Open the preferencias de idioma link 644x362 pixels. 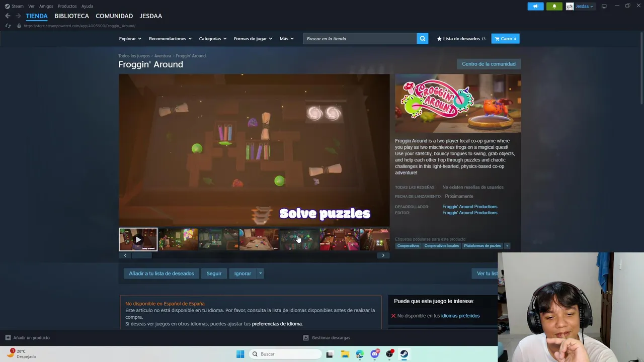(x=277, y=324)
